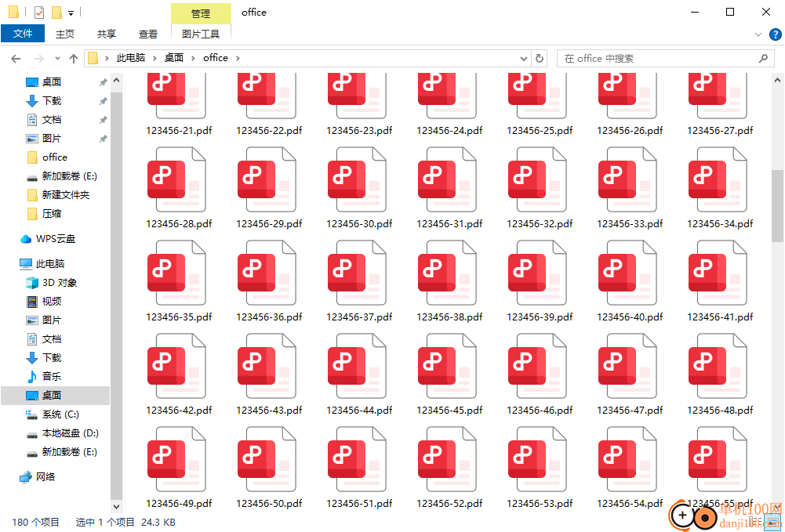785x532 pixels.
Task: Click the 123456-53.pdf file name
Action: point(540,504)
